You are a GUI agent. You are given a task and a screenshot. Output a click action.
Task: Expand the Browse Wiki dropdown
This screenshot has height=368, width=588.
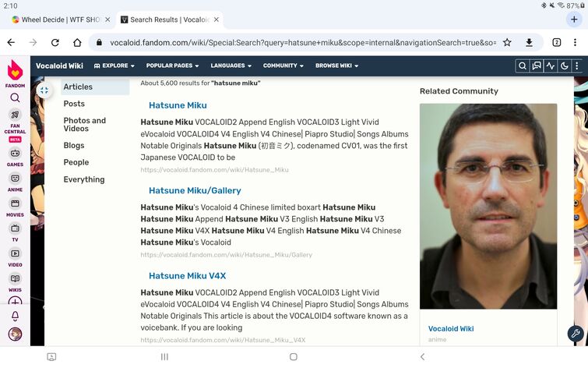[336, 65]
